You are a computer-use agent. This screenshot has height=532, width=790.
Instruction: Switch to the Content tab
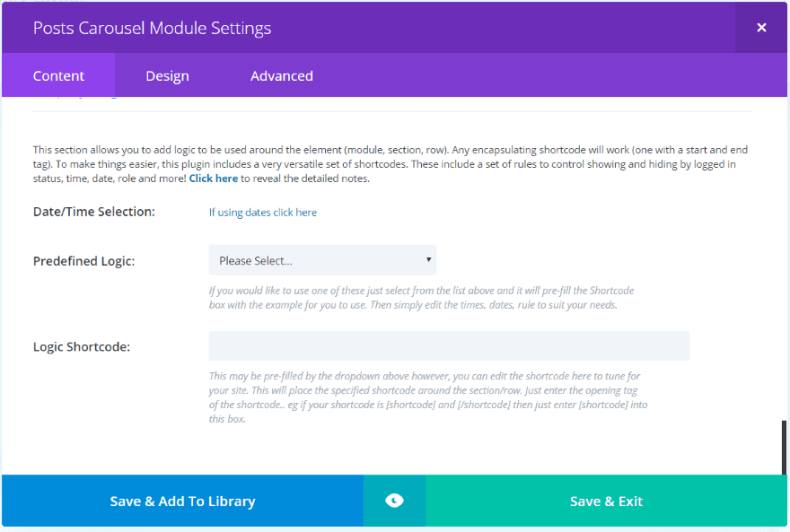pyautogui.click(x=58, y=75)
